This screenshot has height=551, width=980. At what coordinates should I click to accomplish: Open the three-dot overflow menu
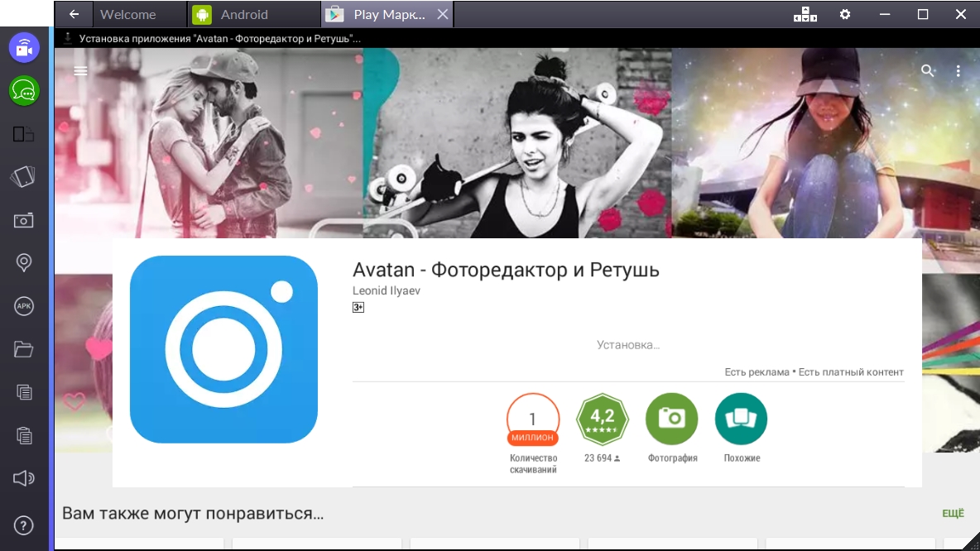point(958,71)
